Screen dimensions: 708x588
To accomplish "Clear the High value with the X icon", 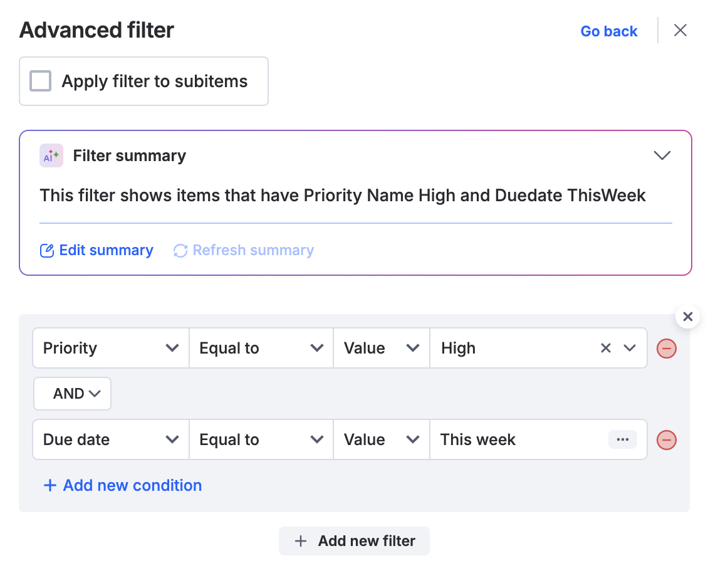I will tap(605, 349).
